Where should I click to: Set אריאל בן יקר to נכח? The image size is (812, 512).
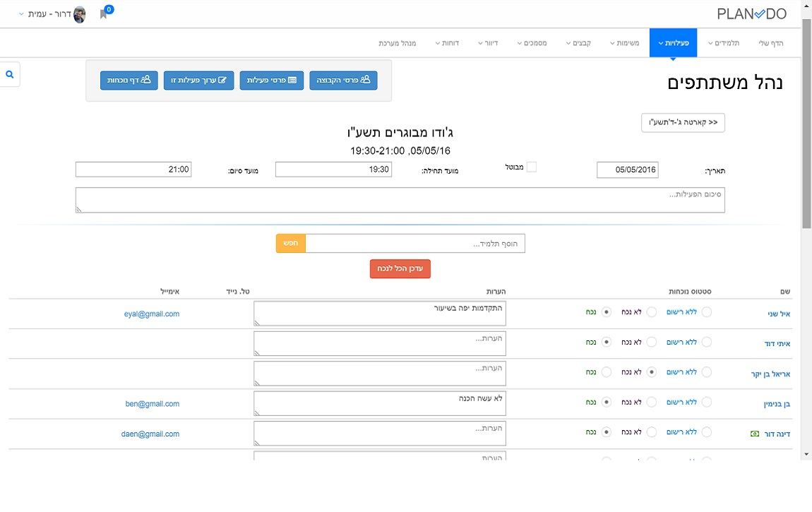click(x=606, y=371)
